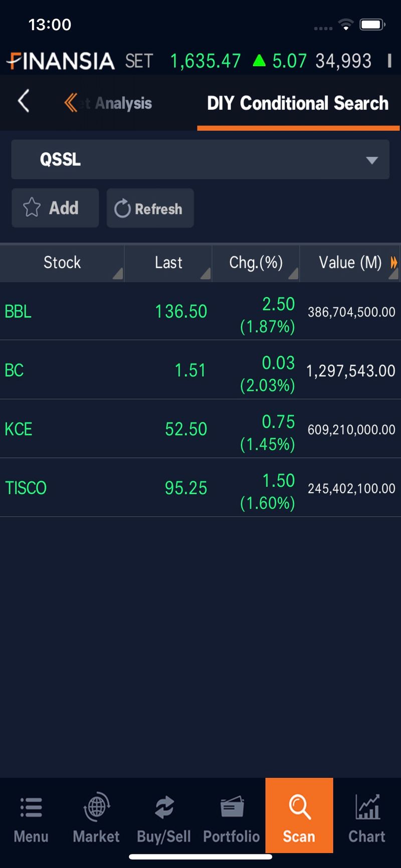The image size is (401, 868).
Task: Tap the back arrow icon
Action: [x=24, y=102]
